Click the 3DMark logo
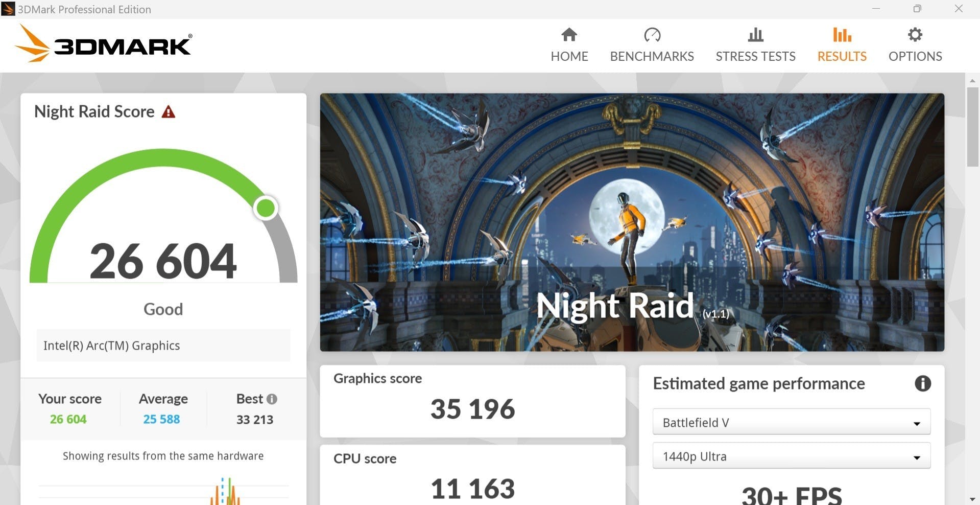 [x=104, y=45]
